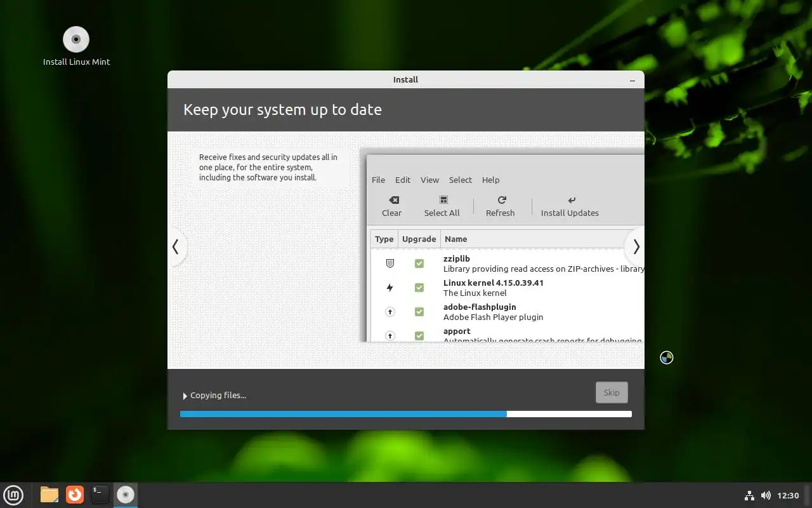This screenshot has height=508, width=812.
Task: Click the Select All toolbar icon
Action: pyautogui.click(x=443, y=200)
